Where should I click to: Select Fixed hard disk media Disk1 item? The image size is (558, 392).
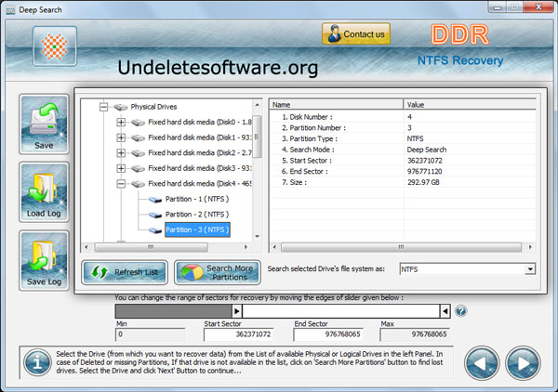coord(200,137)
